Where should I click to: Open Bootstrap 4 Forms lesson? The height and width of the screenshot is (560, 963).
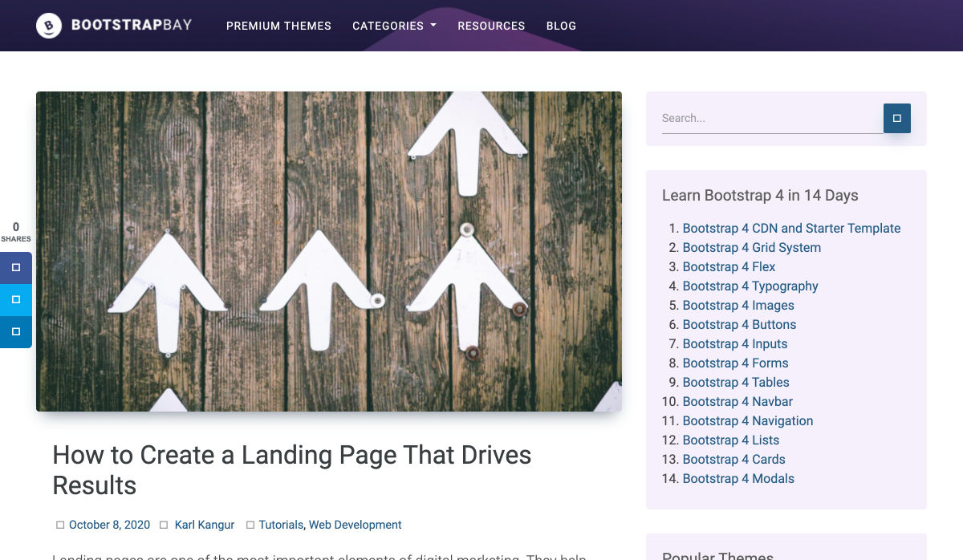click(736, 363)
